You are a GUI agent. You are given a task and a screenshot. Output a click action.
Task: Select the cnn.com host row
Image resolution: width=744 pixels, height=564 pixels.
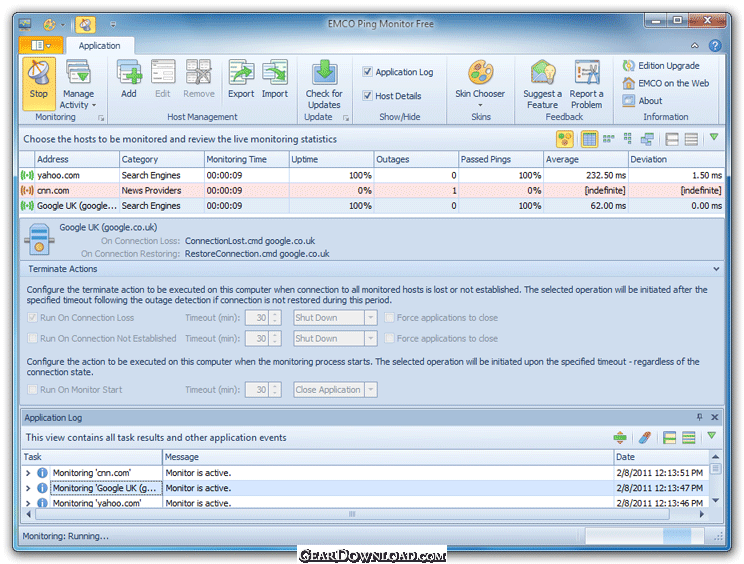(x=372, y=190)
